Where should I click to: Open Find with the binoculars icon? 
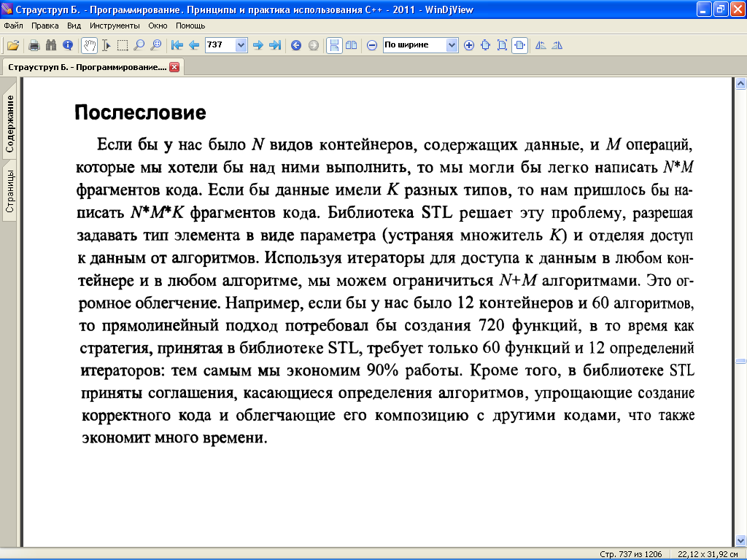(x=50, y=45)
